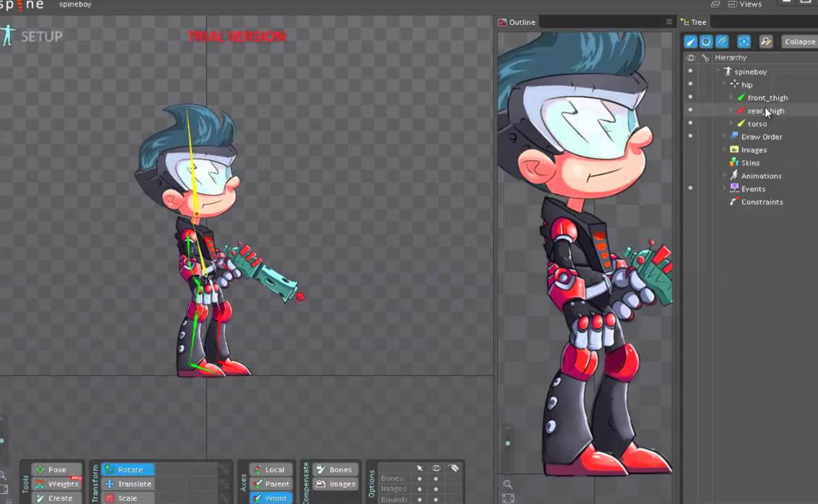This screenshot has height=504, width=818.
Task: Open the Views menu
Action: 745,4
